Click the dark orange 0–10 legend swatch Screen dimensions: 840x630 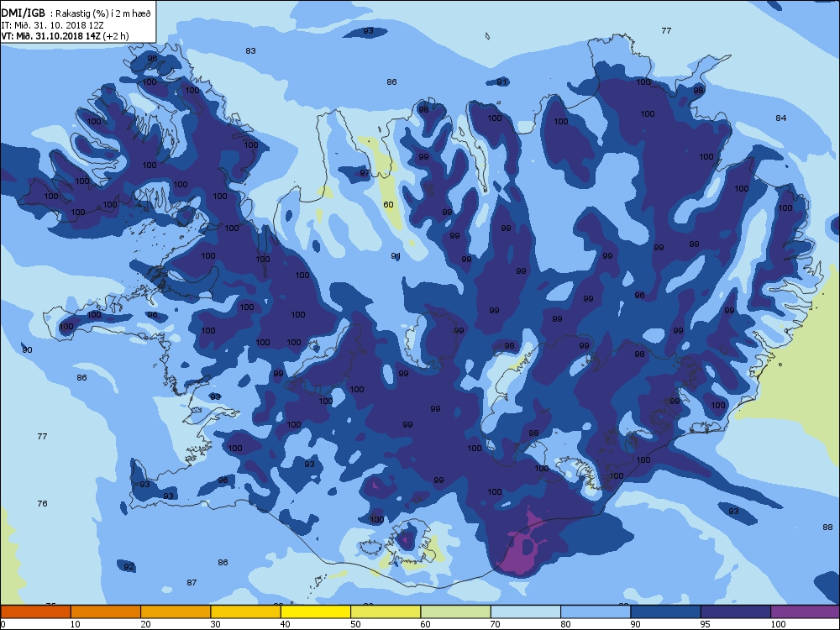coord(35,612)
